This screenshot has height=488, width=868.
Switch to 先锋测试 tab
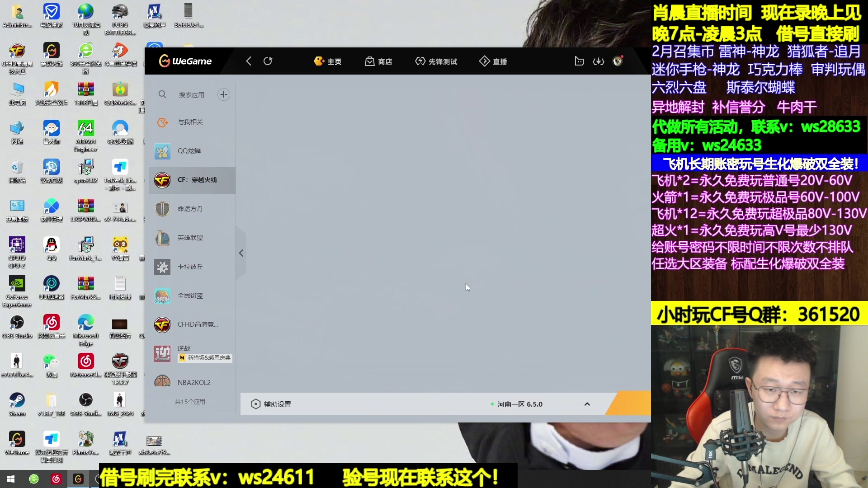click(x=436, y=61)
